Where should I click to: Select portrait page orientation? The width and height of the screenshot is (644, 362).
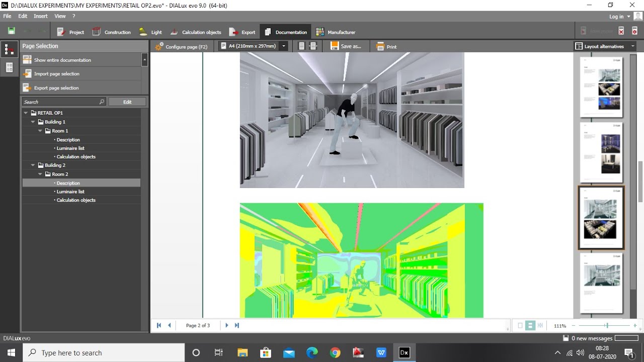301,46
